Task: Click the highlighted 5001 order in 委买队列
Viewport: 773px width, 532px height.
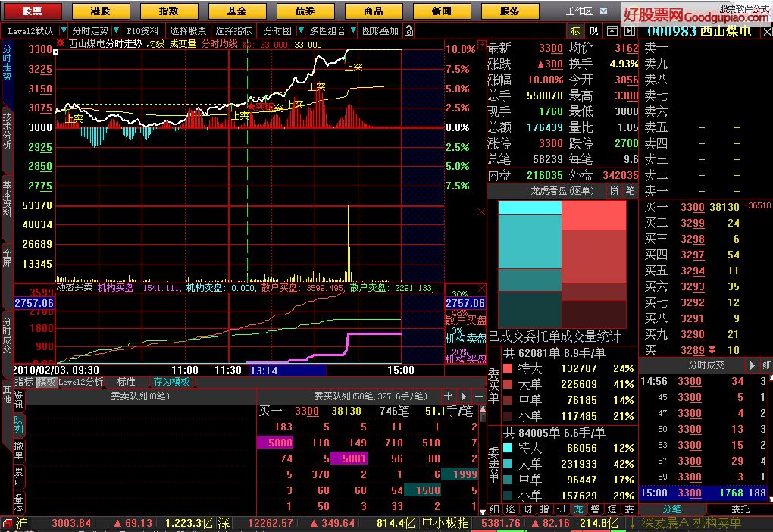Action: click(349, 458)
